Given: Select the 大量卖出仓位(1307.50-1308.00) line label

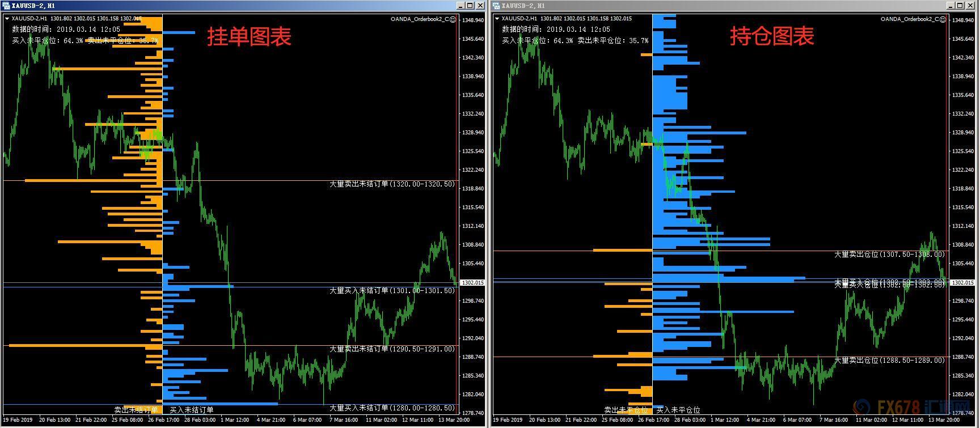Looking at the screenshot, I should point(889,255).
